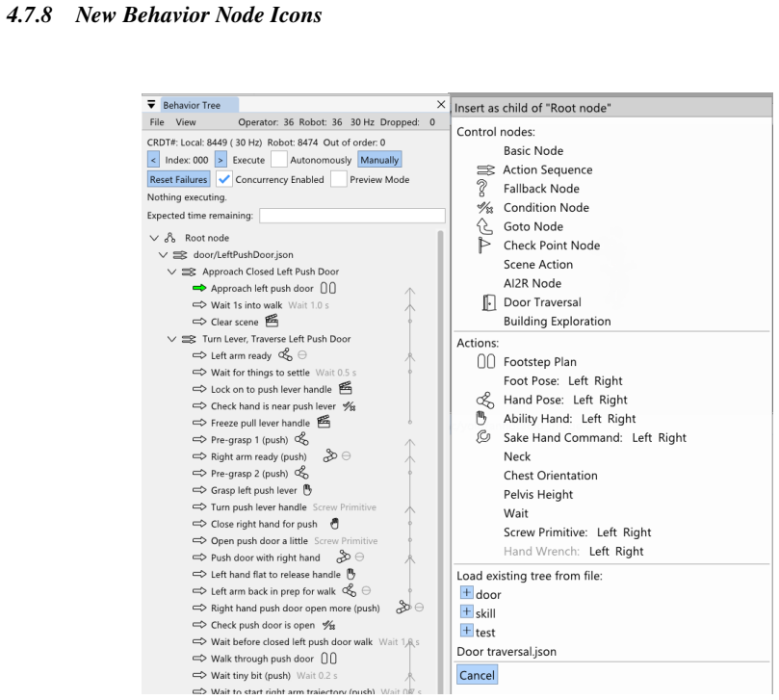This screenshot has height=700, width=779.
Task: Open the File menu
Action: pos(157,122)
